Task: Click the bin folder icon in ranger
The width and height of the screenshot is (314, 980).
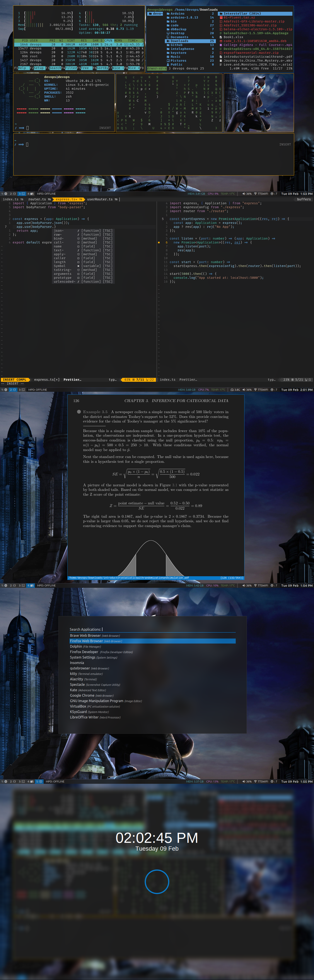Action: pos(168,21)
